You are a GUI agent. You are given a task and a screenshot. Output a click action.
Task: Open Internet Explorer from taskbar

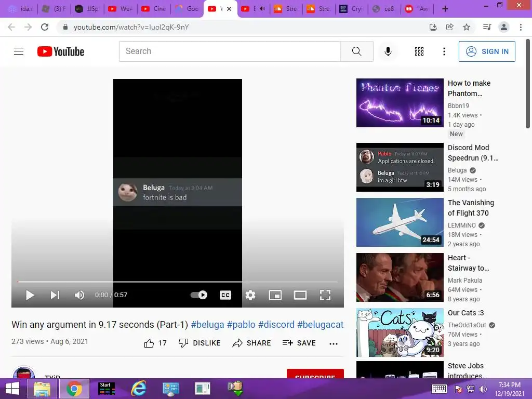[139, 389]
